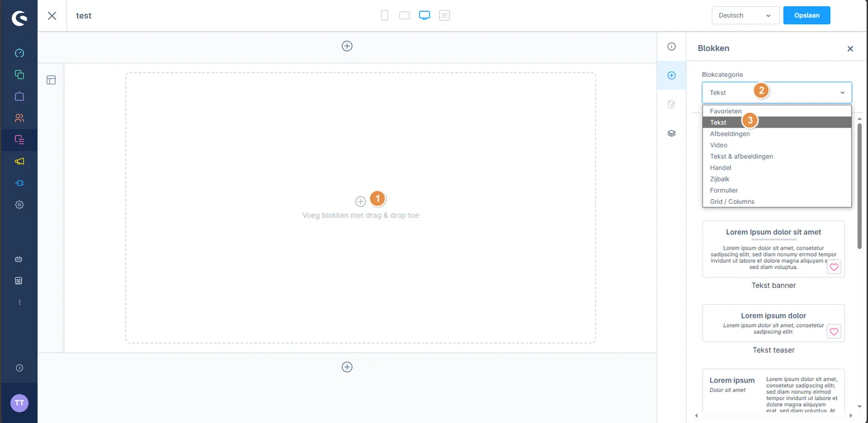Viewport: 868px width, 423px height.
Task: Open the layers navigator icon in the rail
Action: coord(671,133)
